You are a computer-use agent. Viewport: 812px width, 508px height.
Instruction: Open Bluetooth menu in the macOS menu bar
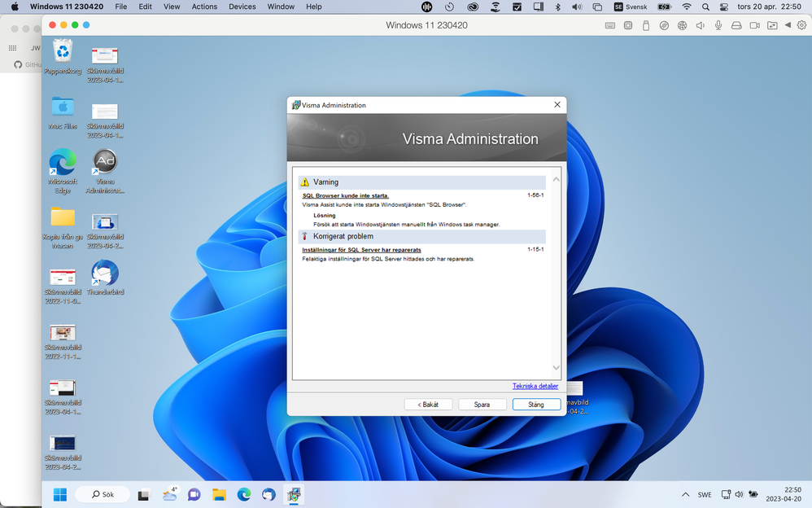558,7
